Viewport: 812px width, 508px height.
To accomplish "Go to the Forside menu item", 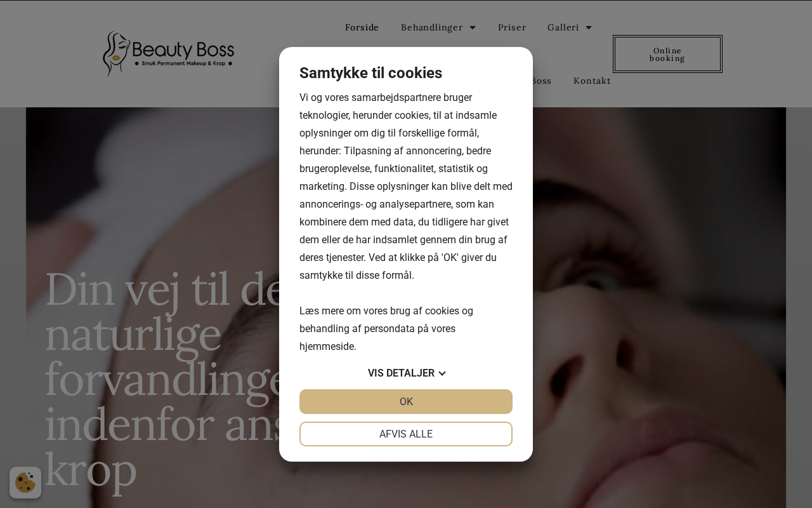I will pyautogui.click(x=362, y=27).
